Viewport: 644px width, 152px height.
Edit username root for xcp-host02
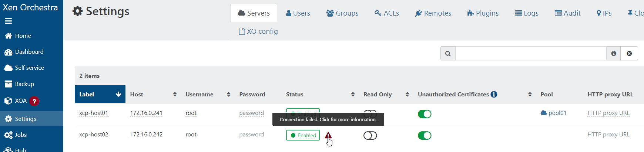191,135
